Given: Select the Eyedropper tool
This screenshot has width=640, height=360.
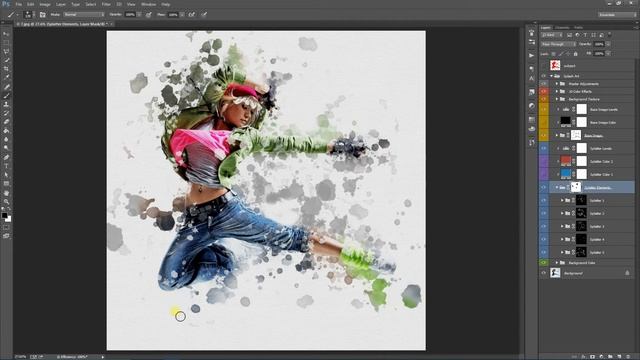Looking at the screenshot, I should pos(6,78).
